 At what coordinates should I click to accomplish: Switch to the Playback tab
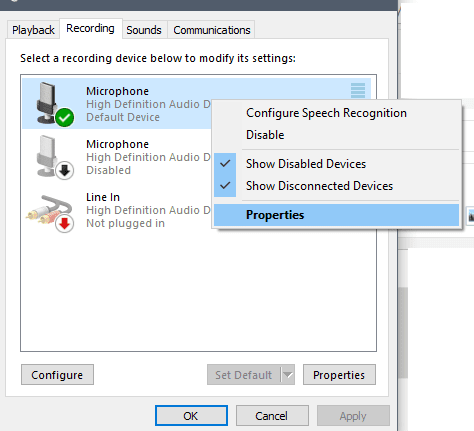click(33, 30)
